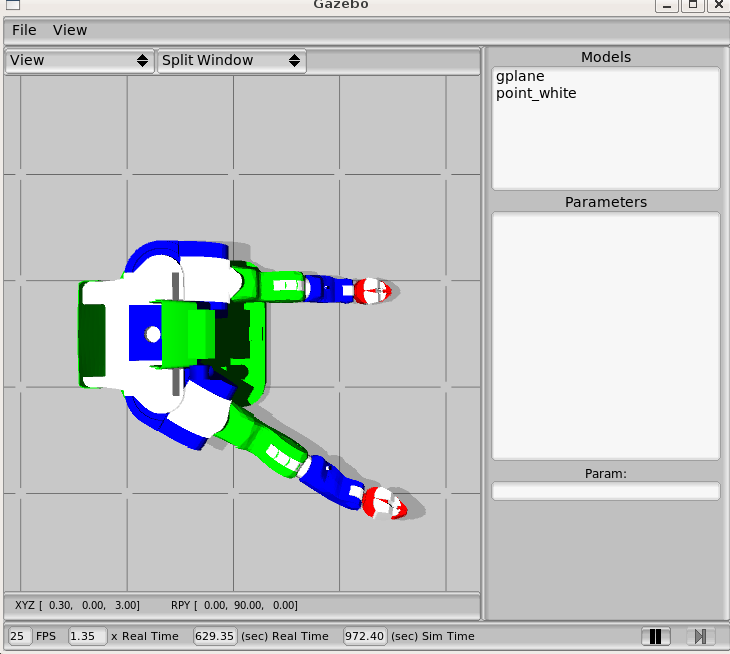Expand the View camera dropdown

[x=80, y=60]
